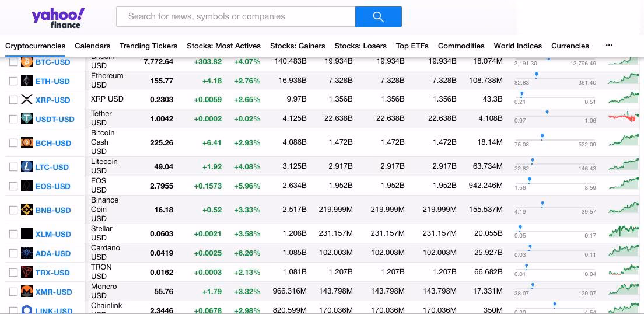The width and height of the screenshot is (644, 314).
Task: Tick the BTC-USD row checkbox
Action: (13, 62)
